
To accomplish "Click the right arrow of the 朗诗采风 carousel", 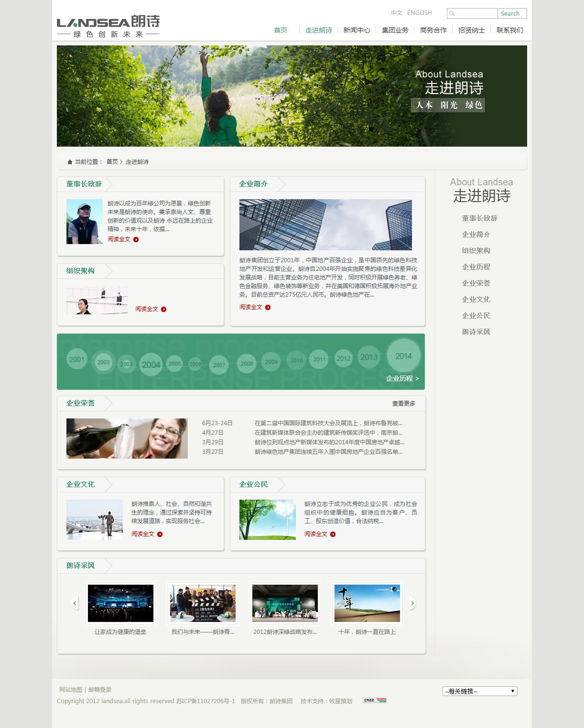I will click(412, 603).
